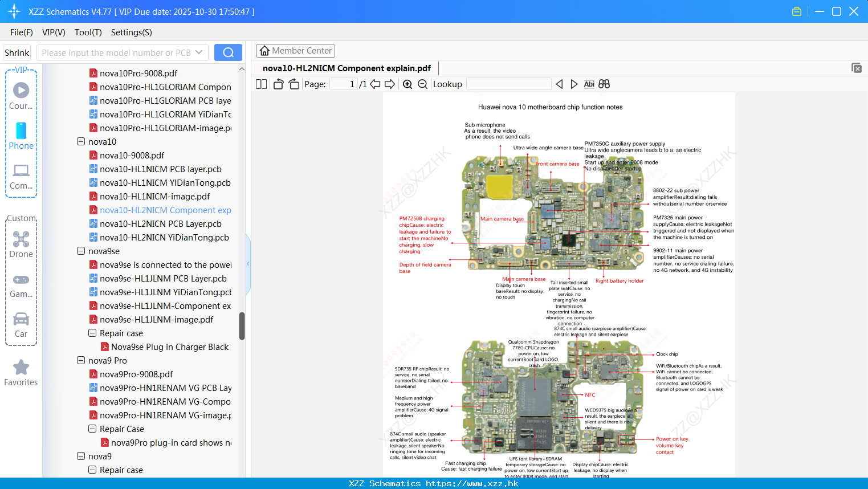Click the file tree vertical scrollbar

pos(242,326)
